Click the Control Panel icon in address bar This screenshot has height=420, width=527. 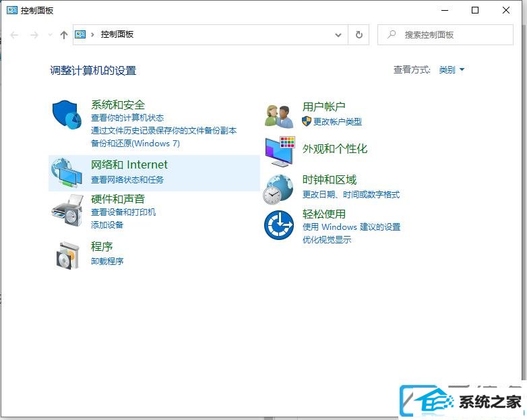pyautogui.click(x=80, y=34)
